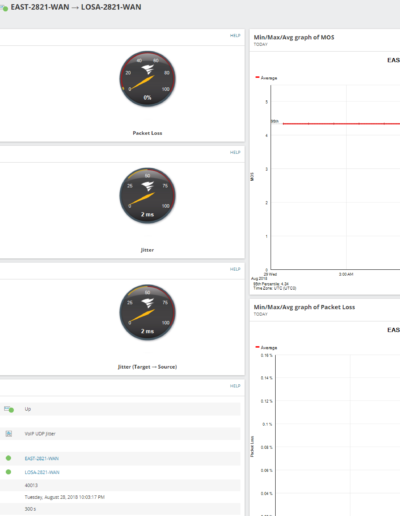Click the Min/Max/Avg graph of MOS title
Image resolution: width=400 pixels, height=516 pixels.
click(294, 37)
